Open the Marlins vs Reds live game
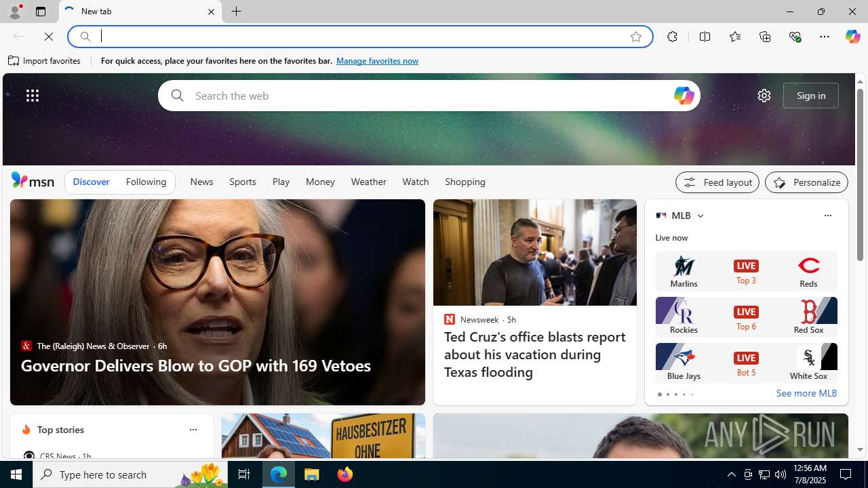Viewport: 868px width, 488px height. click(746, 271)
